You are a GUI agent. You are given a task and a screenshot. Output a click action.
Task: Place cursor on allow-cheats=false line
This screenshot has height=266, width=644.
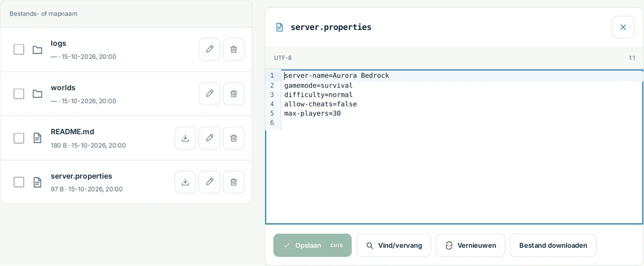[x=320, y=104]
